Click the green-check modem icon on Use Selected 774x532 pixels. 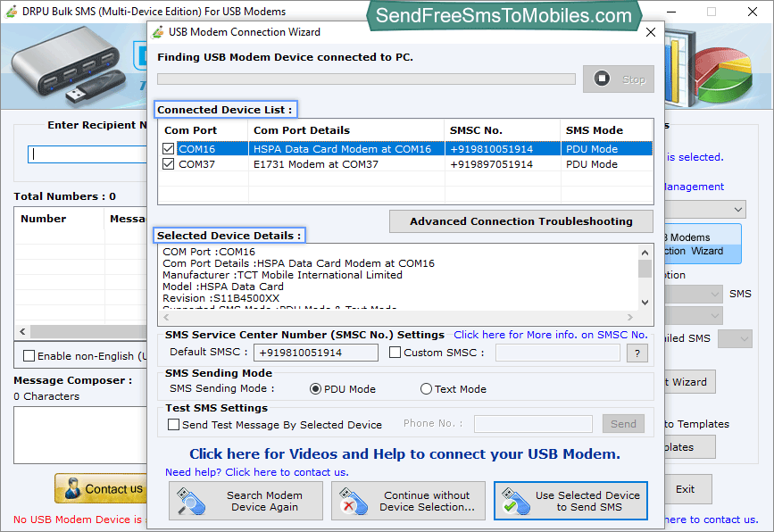(x=516, y=502)
